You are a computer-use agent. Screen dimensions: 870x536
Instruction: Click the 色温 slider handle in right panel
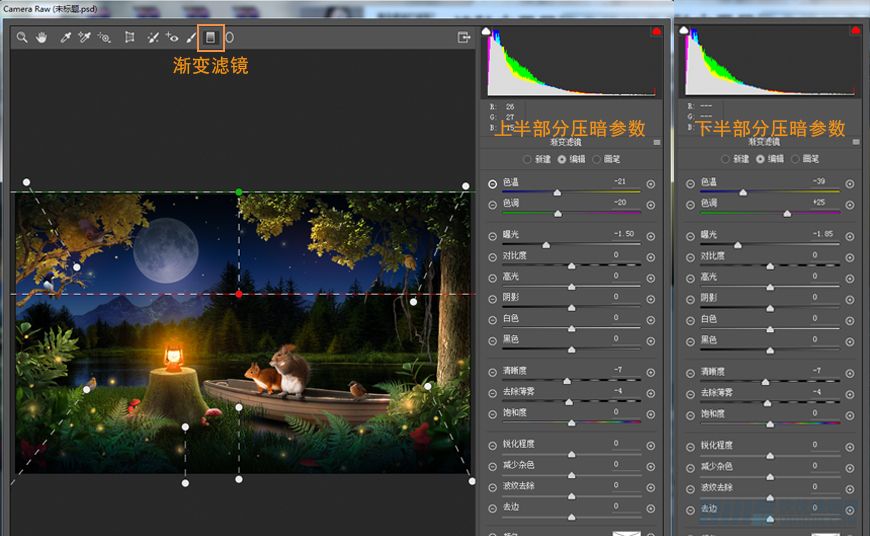(x=743, y=193)
